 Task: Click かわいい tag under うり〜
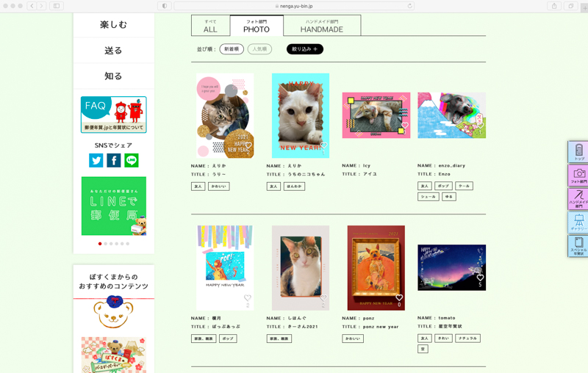[218, 186]
